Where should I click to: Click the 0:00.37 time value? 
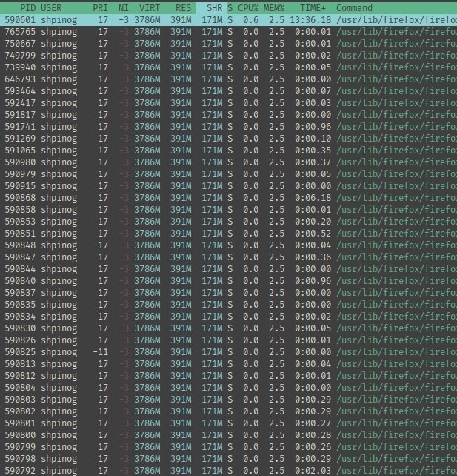(313, 162)
